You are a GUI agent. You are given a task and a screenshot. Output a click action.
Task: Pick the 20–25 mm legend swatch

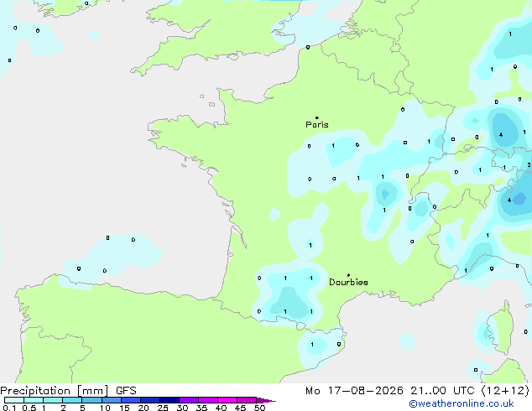pyautogui.click(x=150, y=400)
